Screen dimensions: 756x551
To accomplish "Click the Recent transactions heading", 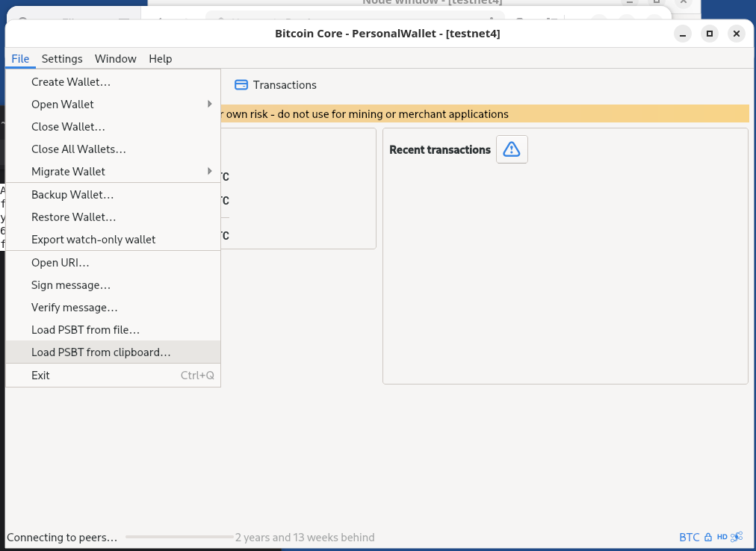I will point(440,150).
